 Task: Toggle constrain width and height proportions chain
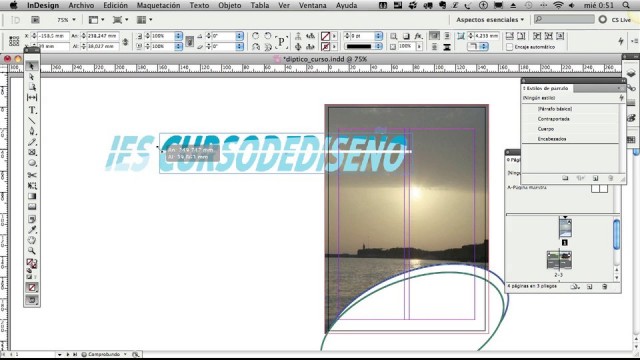[125, 42]
